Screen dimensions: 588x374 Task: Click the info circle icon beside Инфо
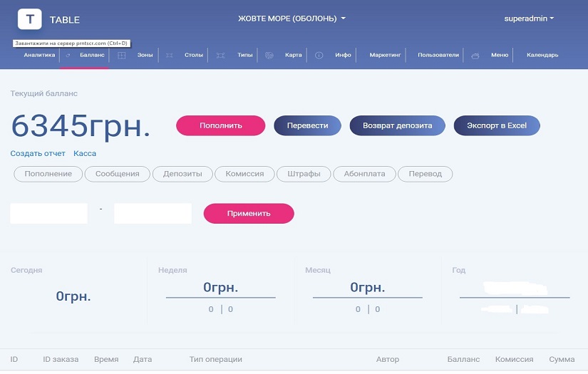pyautogui.click(x=319, y=56)
